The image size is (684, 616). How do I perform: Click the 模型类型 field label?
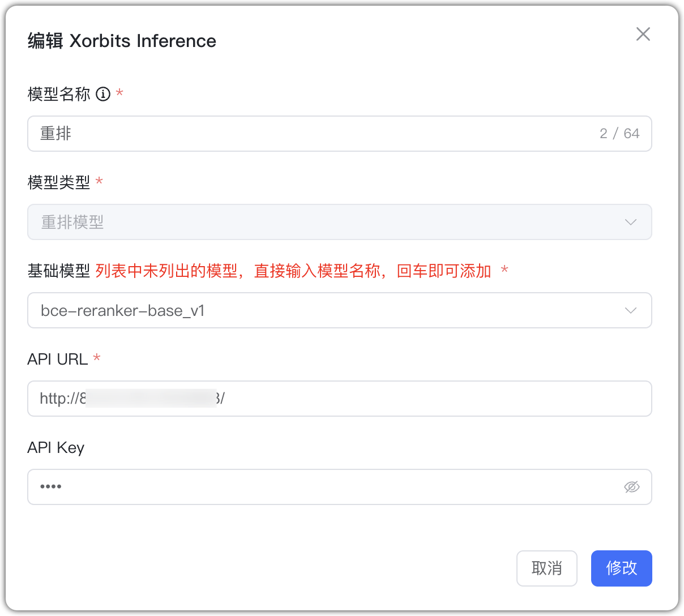(x=59, y=182)
